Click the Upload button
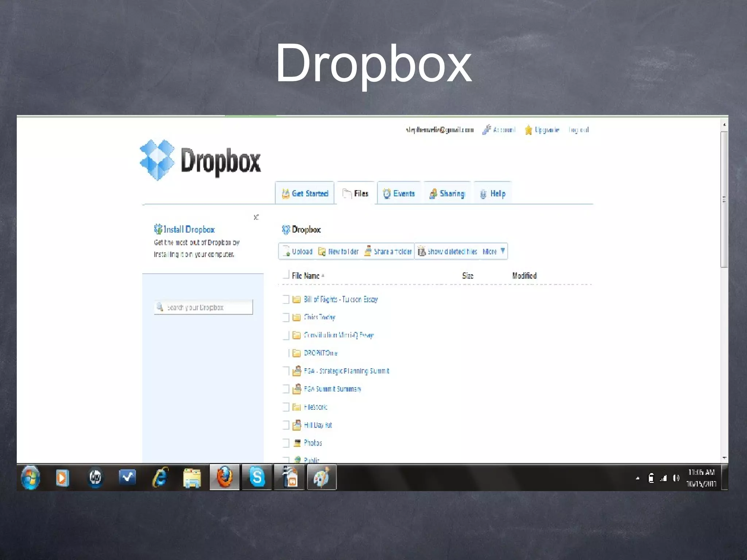The width and height of the screenshot is (747, 560). 298,251
